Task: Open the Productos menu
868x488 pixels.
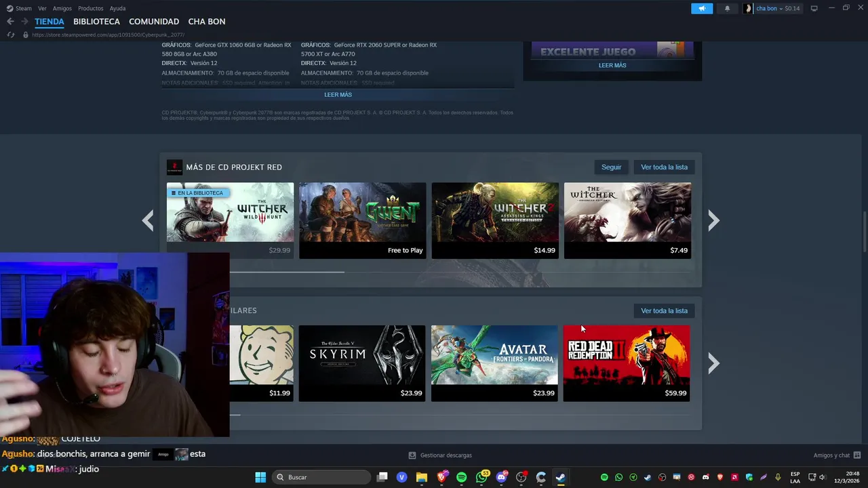Action: click(x=91, y=8)
